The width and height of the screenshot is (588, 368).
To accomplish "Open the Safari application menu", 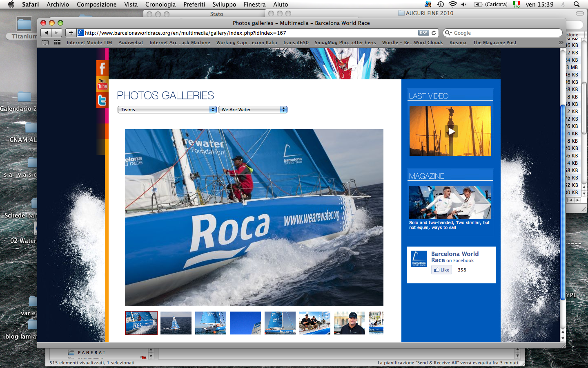I will click(30, 4).
